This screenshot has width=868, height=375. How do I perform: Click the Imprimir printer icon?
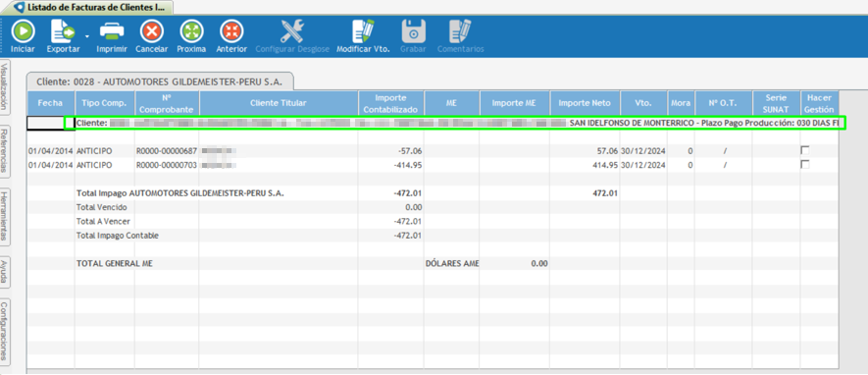coord(113,31)
